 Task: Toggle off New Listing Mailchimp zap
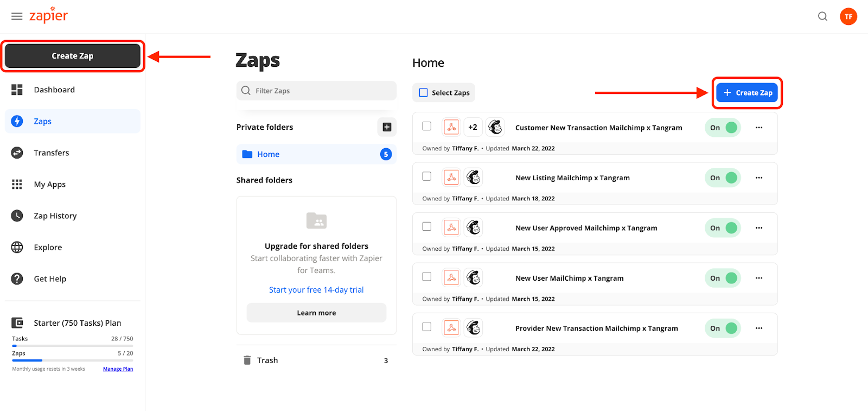[x=723, y=178]
